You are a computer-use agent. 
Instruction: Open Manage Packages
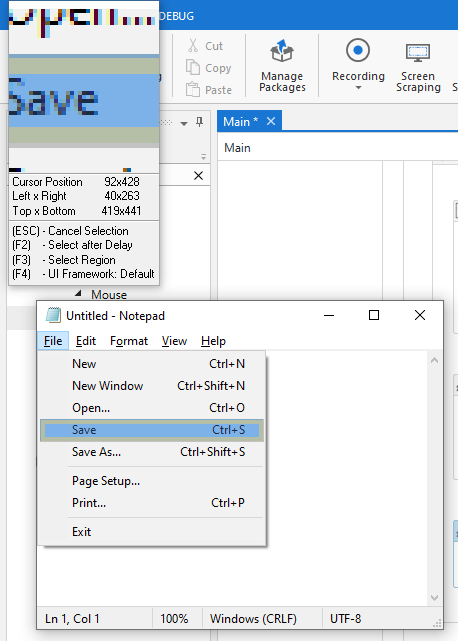point(282,65)
